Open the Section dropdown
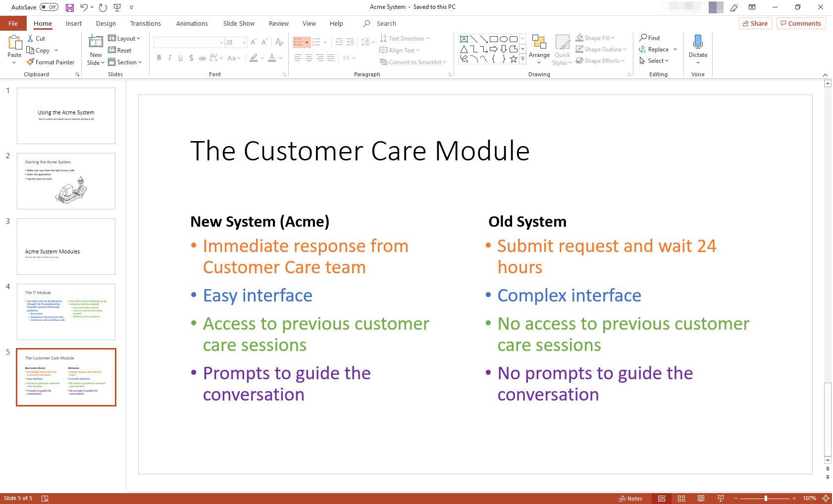Image resolution: width=833 pixels, height=504 pixels. pyautogui.click(x=125, y=62)
